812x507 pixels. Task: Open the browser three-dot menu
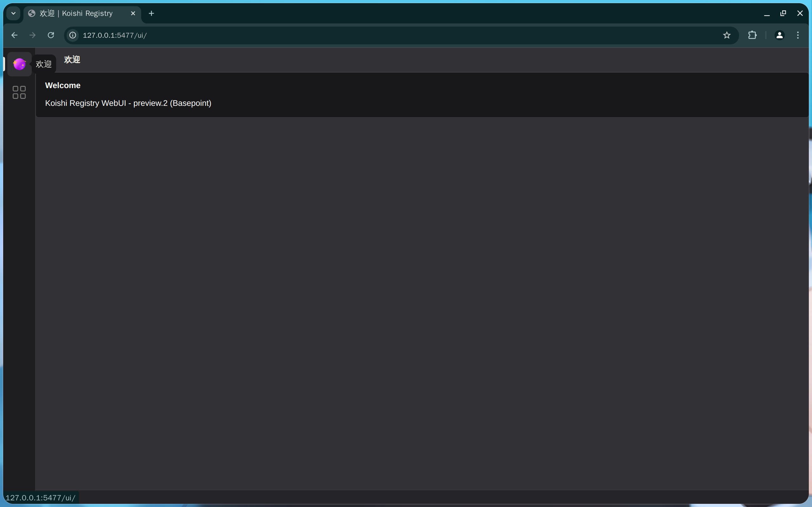pos(798,35)
